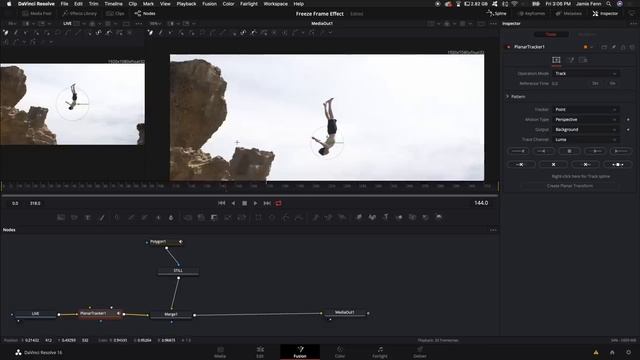The image size is (640, 360).
Task: Open the Track Channel dropdown set to Luma
Action: [585, 140]
